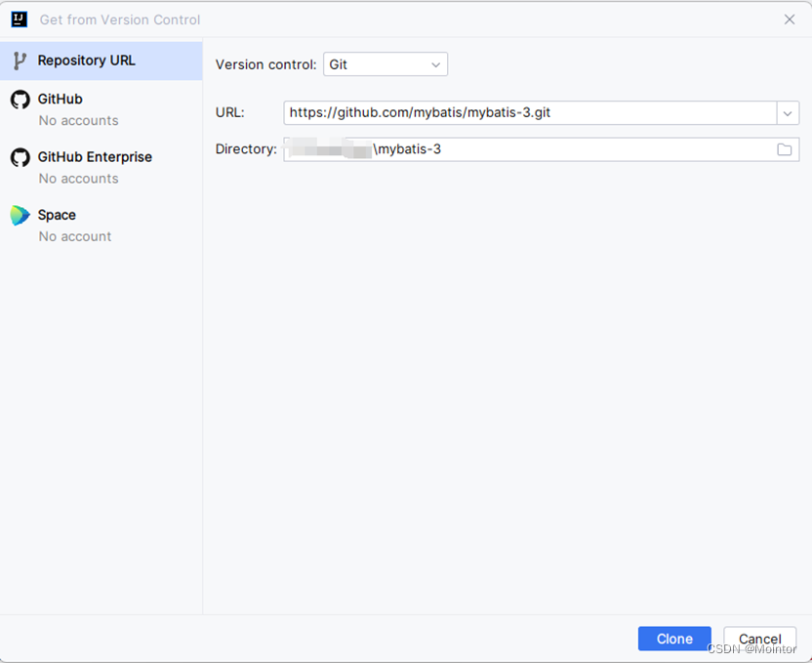Focus the URL input field
812x663 pixels.
click(530, 113)
